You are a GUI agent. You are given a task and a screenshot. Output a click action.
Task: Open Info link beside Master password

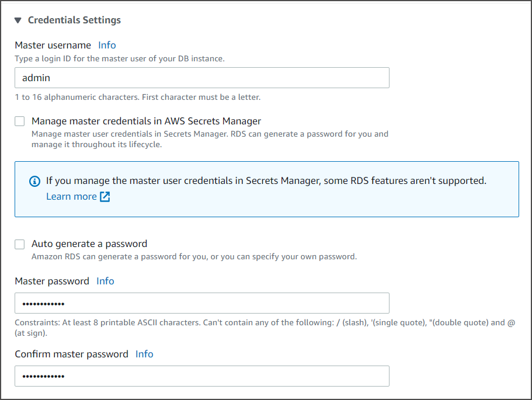(105, 281)
